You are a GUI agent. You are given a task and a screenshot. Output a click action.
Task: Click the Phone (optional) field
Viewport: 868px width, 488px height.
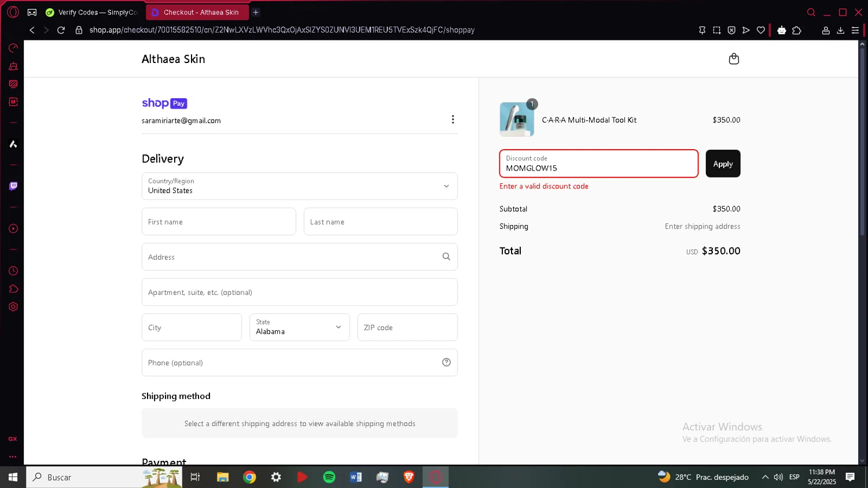[300, 363]
